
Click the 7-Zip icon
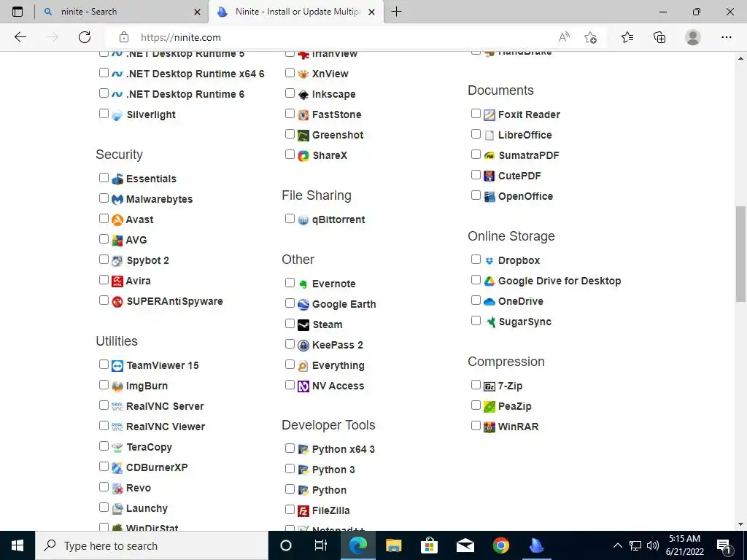[x=489, y=386]
